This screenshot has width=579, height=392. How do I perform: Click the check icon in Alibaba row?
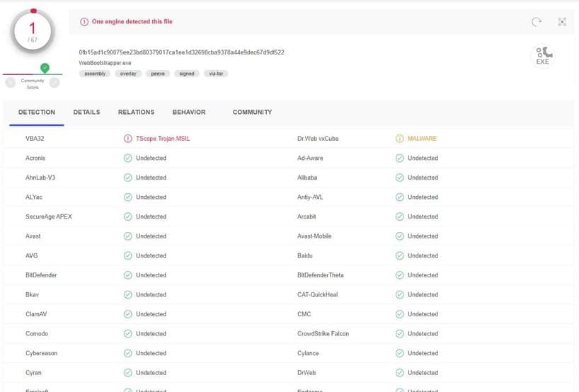tap(399, 178)
